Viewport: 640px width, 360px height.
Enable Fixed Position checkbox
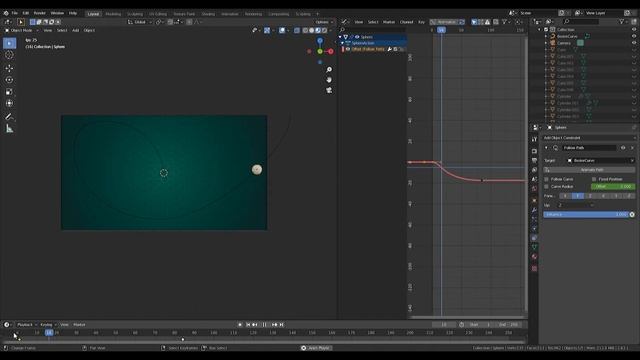(x=594, y=179)
